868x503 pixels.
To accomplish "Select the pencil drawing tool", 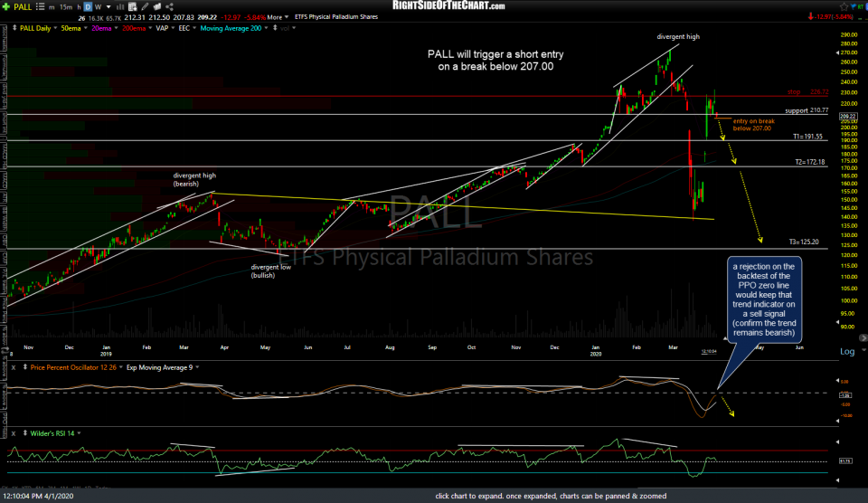I will [x=145, y=6].
